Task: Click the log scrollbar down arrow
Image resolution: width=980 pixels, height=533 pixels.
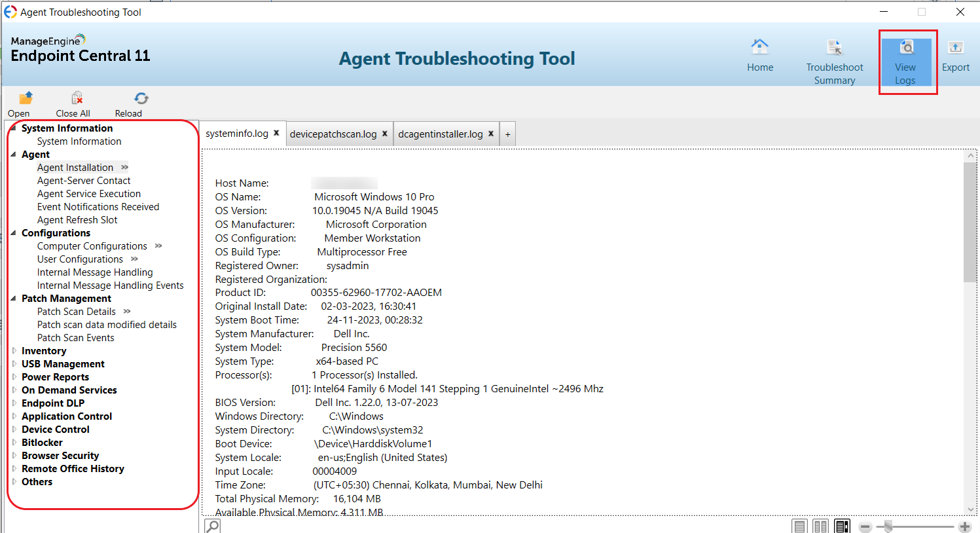Action: coord(970,509)
